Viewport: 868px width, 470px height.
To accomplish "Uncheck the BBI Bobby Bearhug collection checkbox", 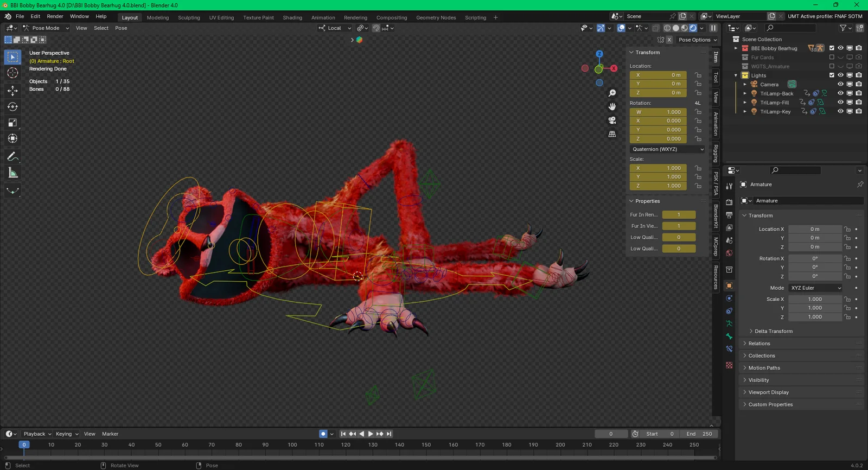I will [x=832, y=48].
